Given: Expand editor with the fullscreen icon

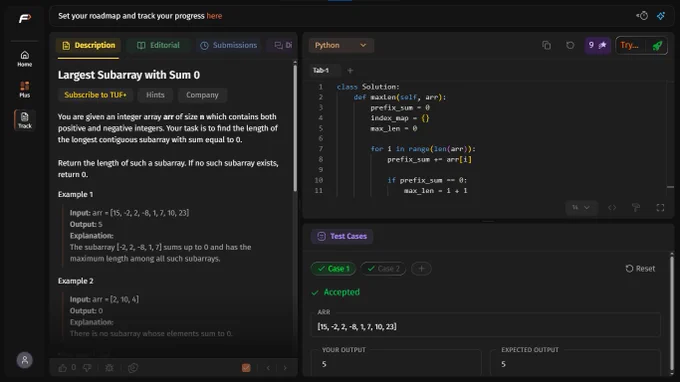Looking at the screenshot, I should (660, 208).
